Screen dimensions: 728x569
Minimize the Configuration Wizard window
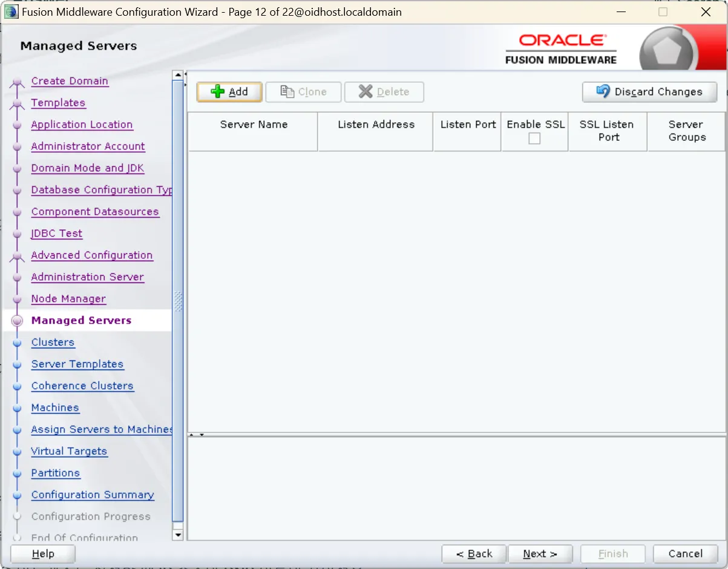point(621,11)
